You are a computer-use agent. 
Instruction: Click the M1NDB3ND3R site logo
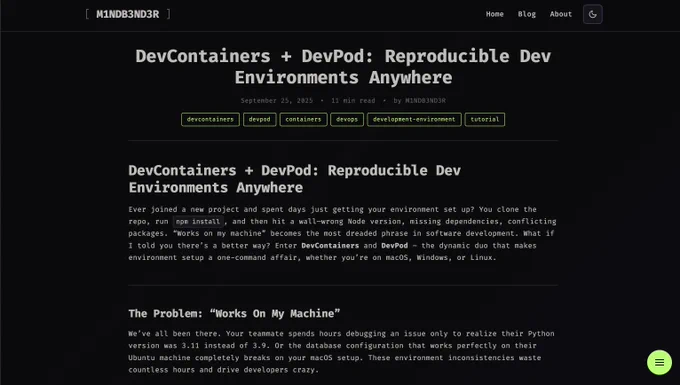(128, 14)
